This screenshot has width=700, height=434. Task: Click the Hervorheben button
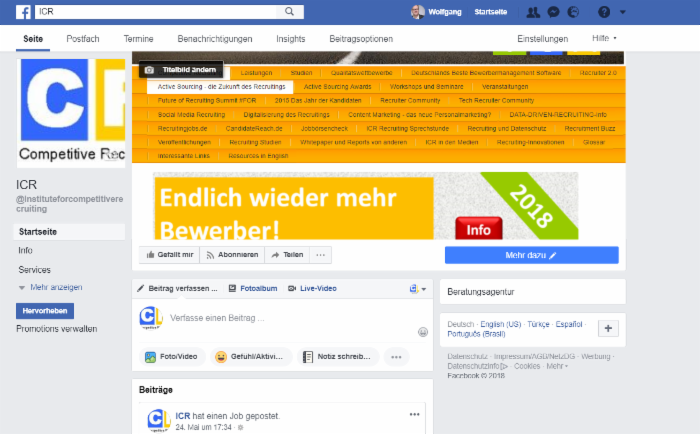[45, 311]
